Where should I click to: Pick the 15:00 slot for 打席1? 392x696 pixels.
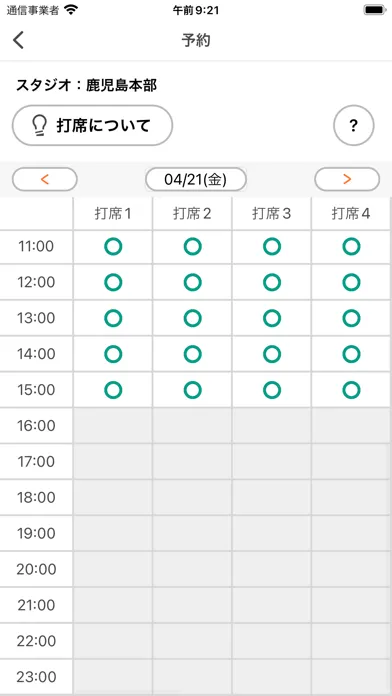tap(113, 390)
